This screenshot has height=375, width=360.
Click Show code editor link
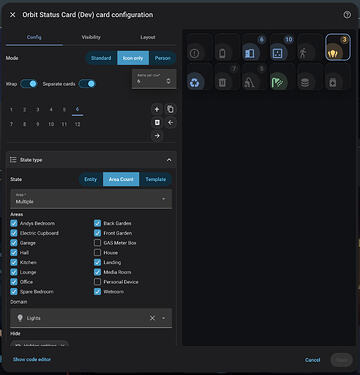pos(32,359)
